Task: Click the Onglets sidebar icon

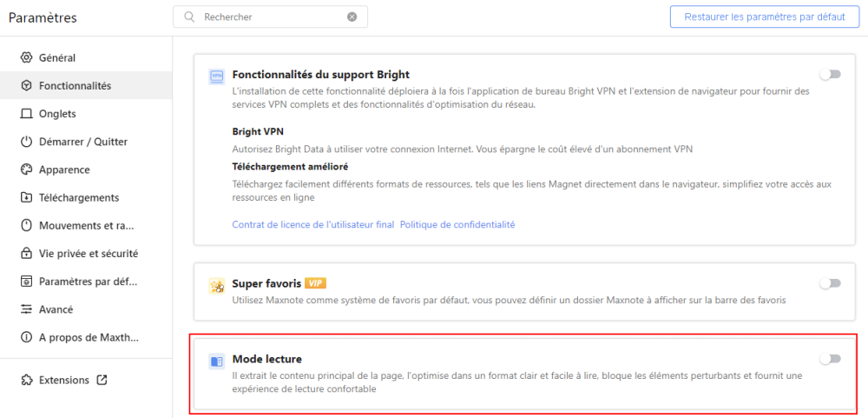Action: pyautogui.click(x=26, y=114)
